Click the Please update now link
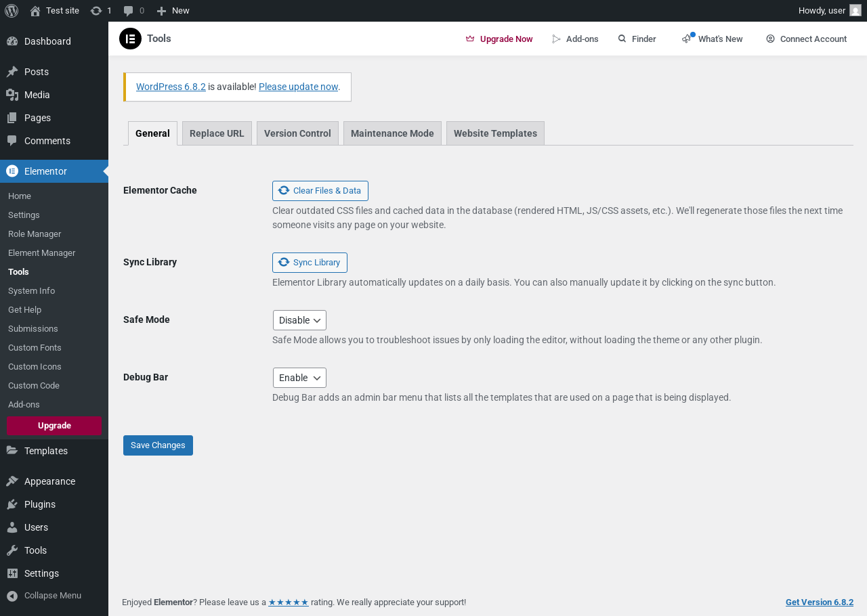Viewport: 867px width, 616px height. [298, 87]
